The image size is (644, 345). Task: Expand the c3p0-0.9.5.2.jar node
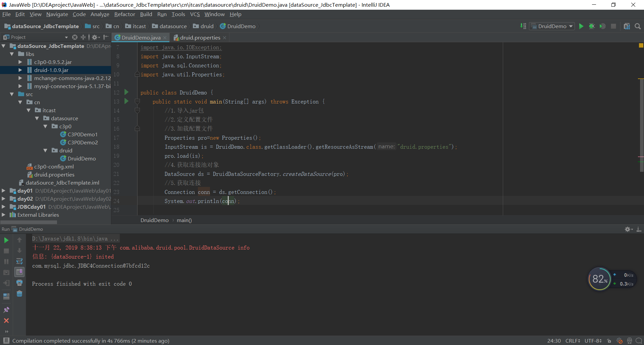coord(20,62)
